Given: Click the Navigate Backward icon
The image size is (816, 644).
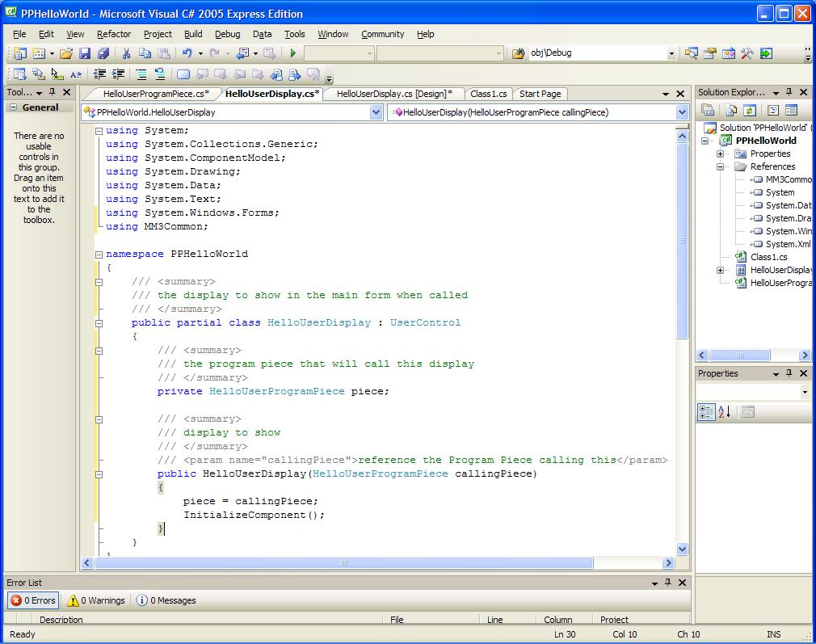Looking at the screenshot, I should 243,53.
